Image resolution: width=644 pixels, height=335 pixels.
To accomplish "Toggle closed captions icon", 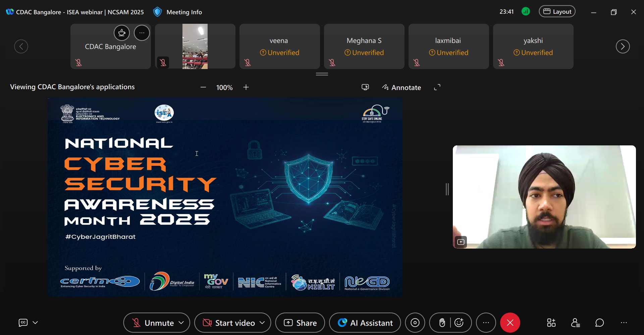I will (x=23, y=323).
